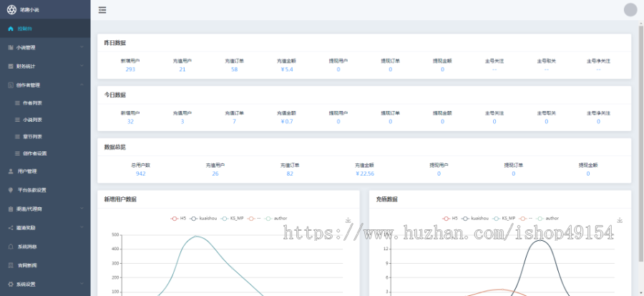Click overview 充值订单 value 82
Image resolution: width=644 pixels, height=296 pixels.
click(x=290, y=173)
